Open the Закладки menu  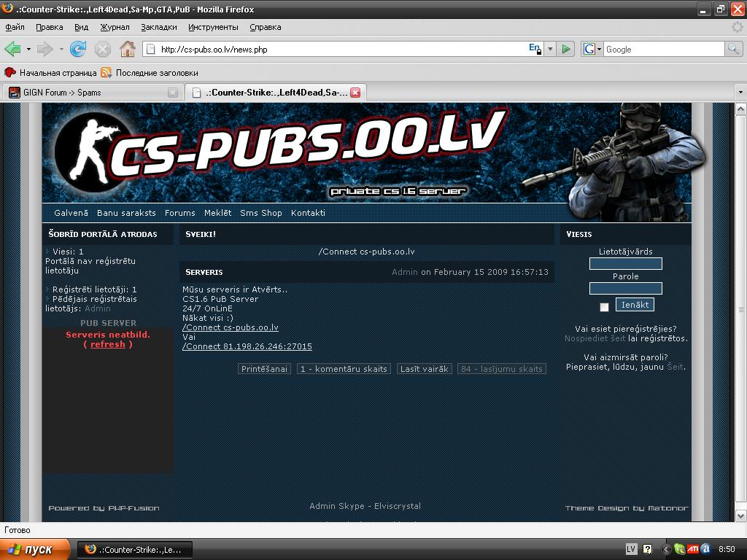click(x=159, y=27)
